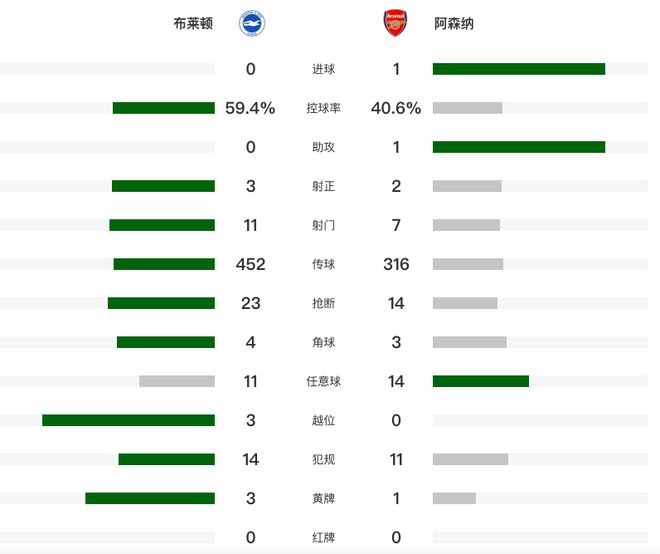Select the 控球率 stat label
660x554 pixels.
pos(323,108)
